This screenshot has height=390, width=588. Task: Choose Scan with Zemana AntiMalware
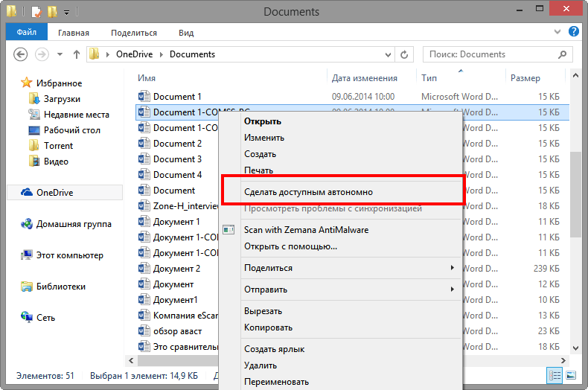pyautogui.click(x=306, y=230)
